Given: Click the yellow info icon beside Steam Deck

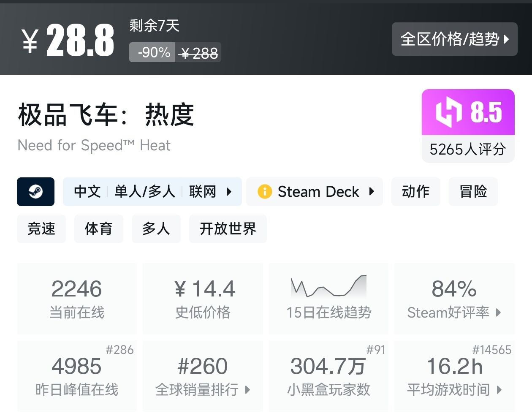Looking at the screenshot, I should tap(265, 192).
